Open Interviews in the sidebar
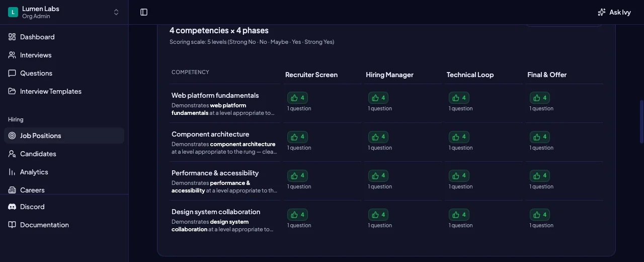This screenshot has width=644, height=262. pyautogui.click(x=64, y=55)
